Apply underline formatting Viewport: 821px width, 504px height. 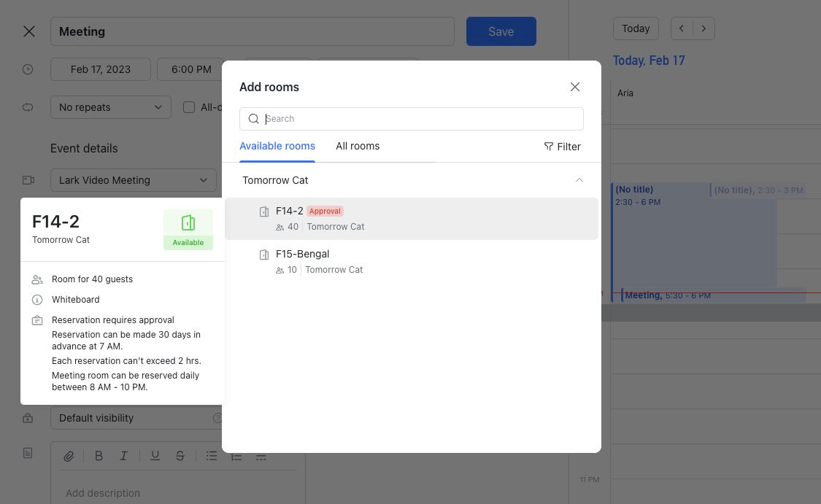click(x=155, y=456)
